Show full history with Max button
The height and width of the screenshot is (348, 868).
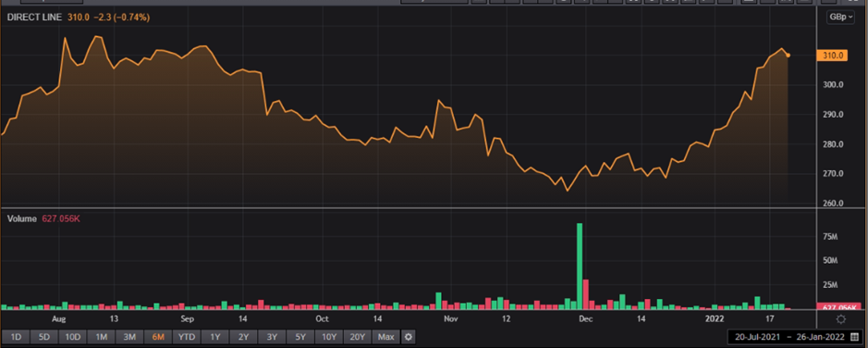coord(385,336)
